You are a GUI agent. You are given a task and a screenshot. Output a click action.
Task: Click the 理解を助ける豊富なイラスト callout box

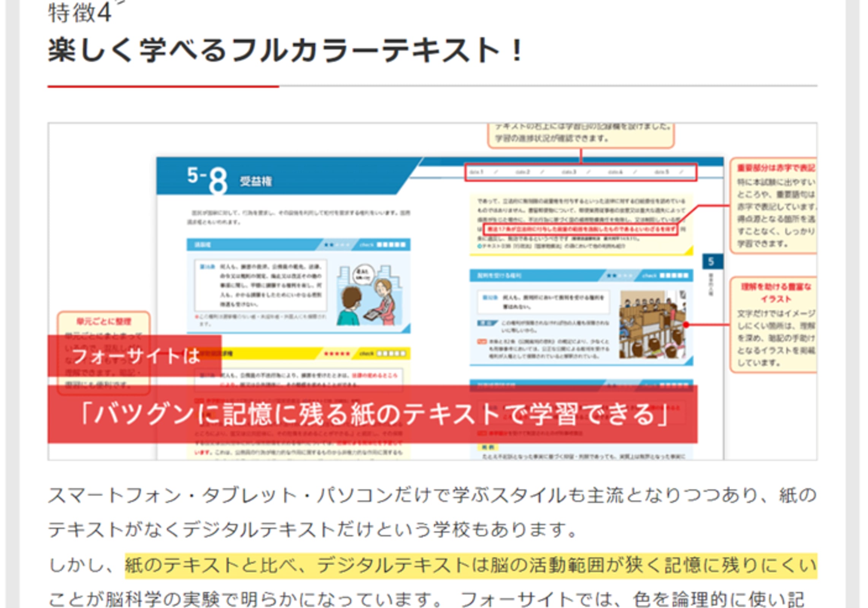(x=773, y=324)
